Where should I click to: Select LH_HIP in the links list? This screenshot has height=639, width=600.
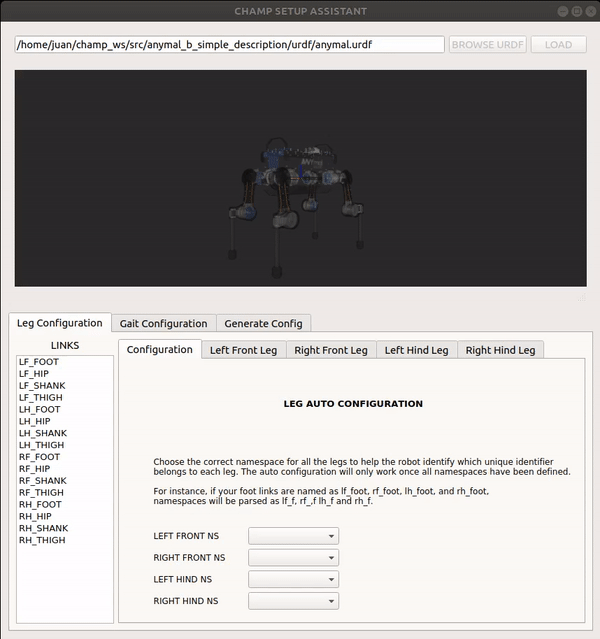35,421
